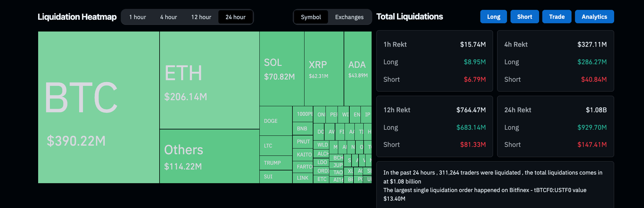Open the Analytics button
Image resolution: width=644 pixels, height=208 pixels.
[x=594, y=17]
